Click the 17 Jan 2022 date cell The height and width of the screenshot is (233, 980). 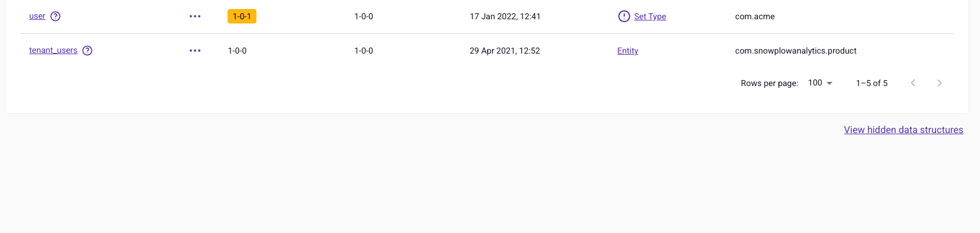click(505, 16)
